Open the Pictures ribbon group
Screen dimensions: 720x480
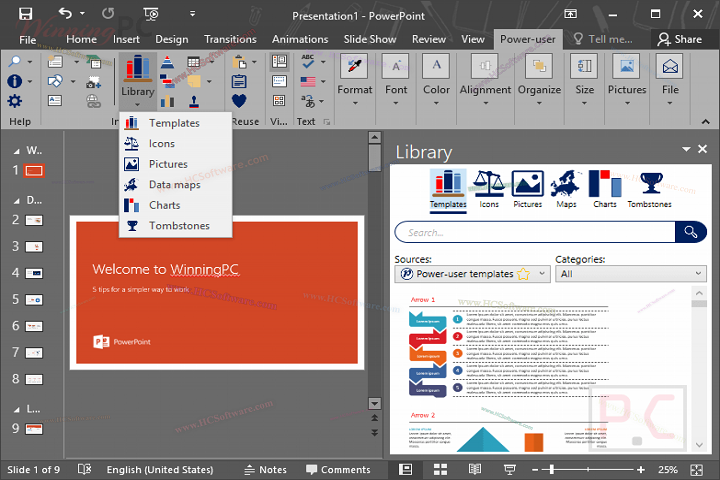(x=627, y=80)
